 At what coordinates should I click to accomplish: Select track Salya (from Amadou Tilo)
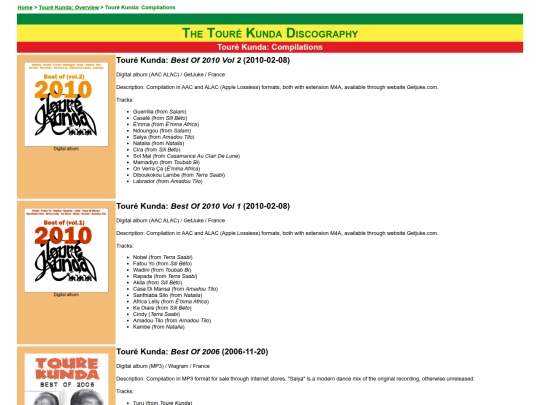pyautogui.click(x=164, y=137)
